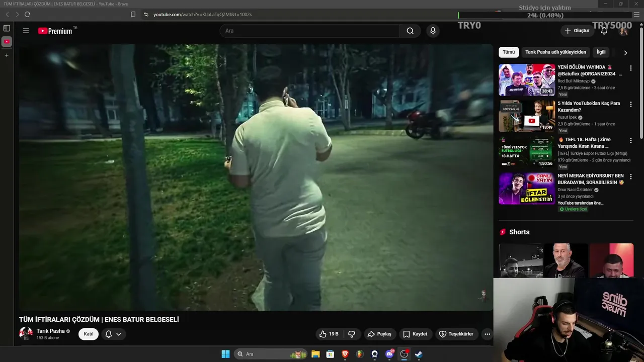This screenshot has width=644, height=362.
Task: Open the notifications bell in header
Action: [x=604, y=31]
